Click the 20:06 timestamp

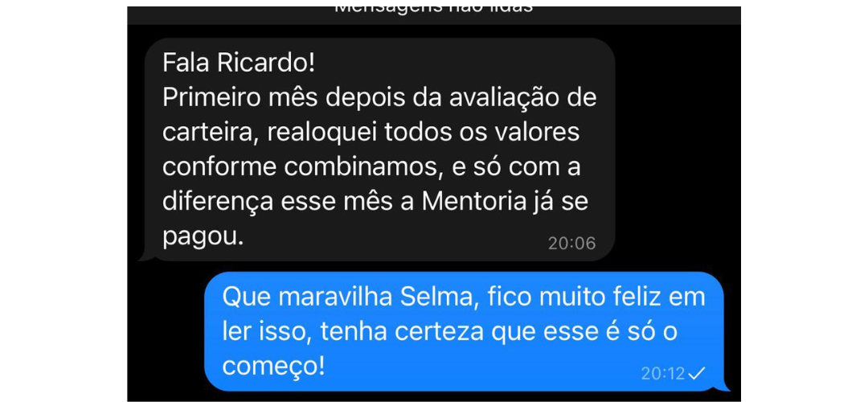point(572,243)
